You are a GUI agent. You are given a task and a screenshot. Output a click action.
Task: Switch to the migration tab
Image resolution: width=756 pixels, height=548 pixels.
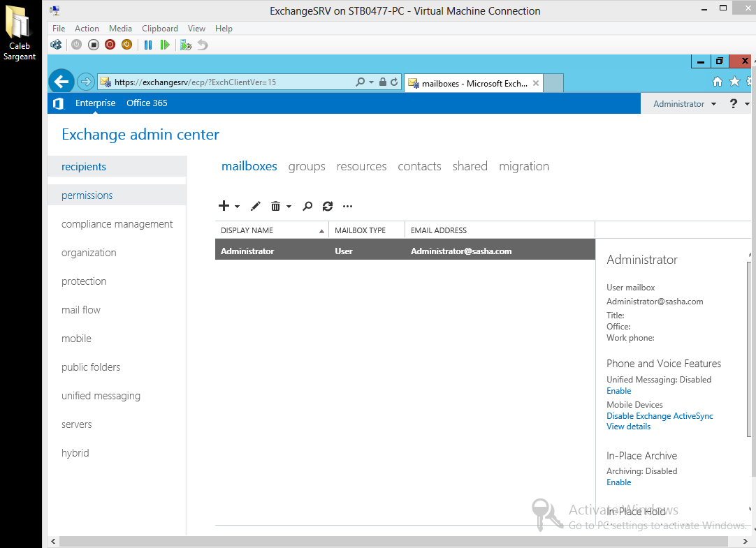524,167
